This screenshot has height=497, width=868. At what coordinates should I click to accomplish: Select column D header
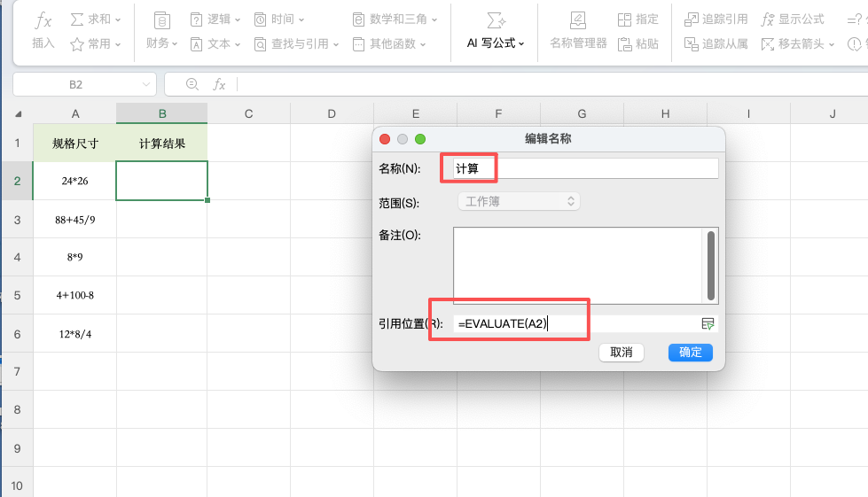(332, 113)
